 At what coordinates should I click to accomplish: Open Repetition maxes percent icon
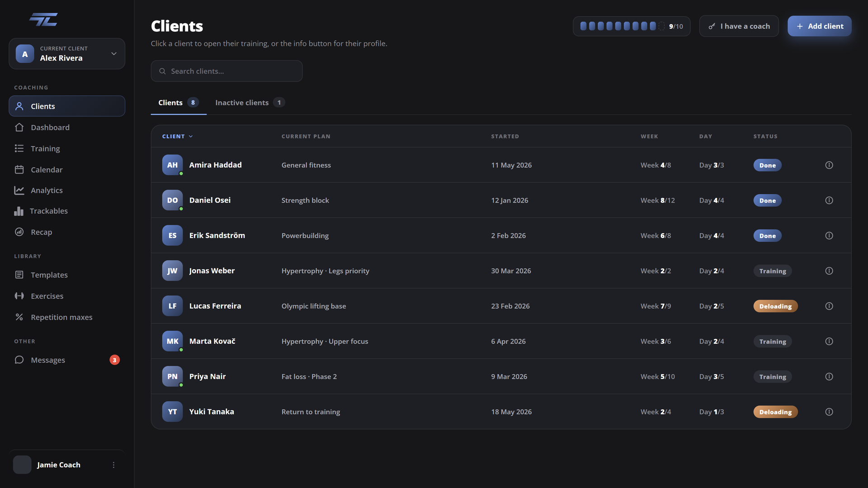pyautogui.click(x=19, y=317)
